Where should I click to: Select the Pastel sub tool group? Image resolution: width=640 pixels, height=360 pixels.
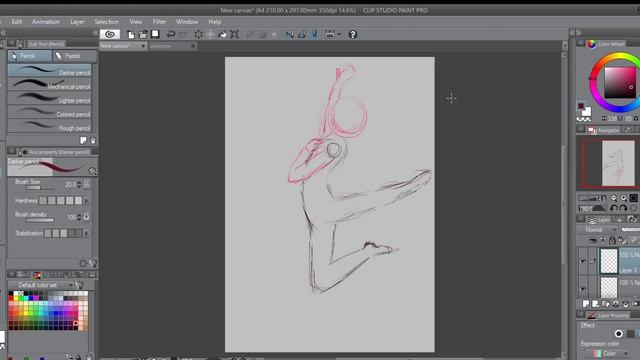(75, 56)
